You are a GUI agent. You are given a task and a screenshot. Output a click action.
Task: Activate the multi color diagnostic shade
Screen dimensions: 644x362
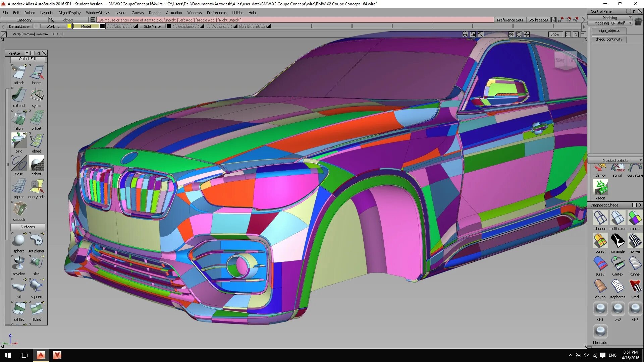tap(618, 218)
